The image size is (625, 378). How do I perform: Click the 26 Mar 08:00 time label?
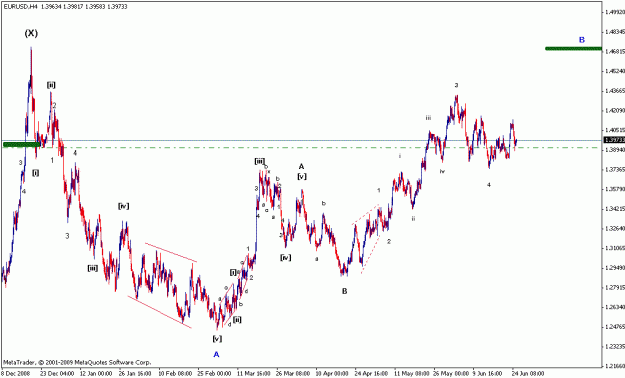pyautogui.click(x=292, y=374)
